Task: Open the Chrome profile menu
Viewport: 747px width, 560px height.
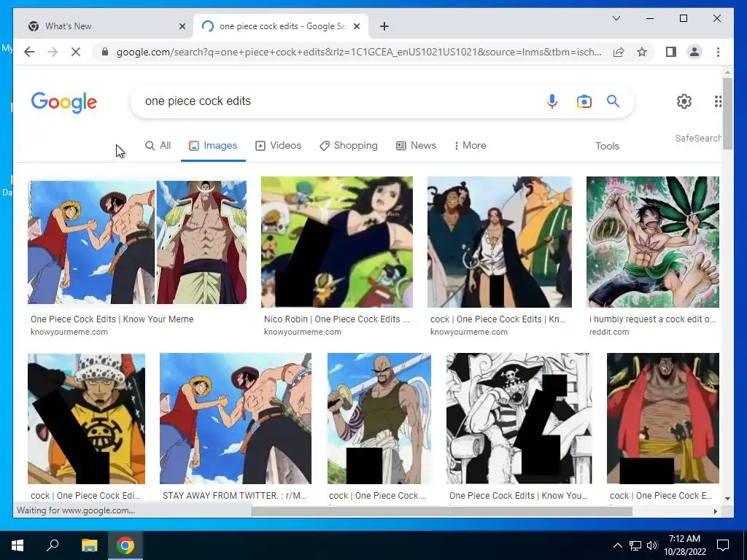Action: click(x=694, y=52)
